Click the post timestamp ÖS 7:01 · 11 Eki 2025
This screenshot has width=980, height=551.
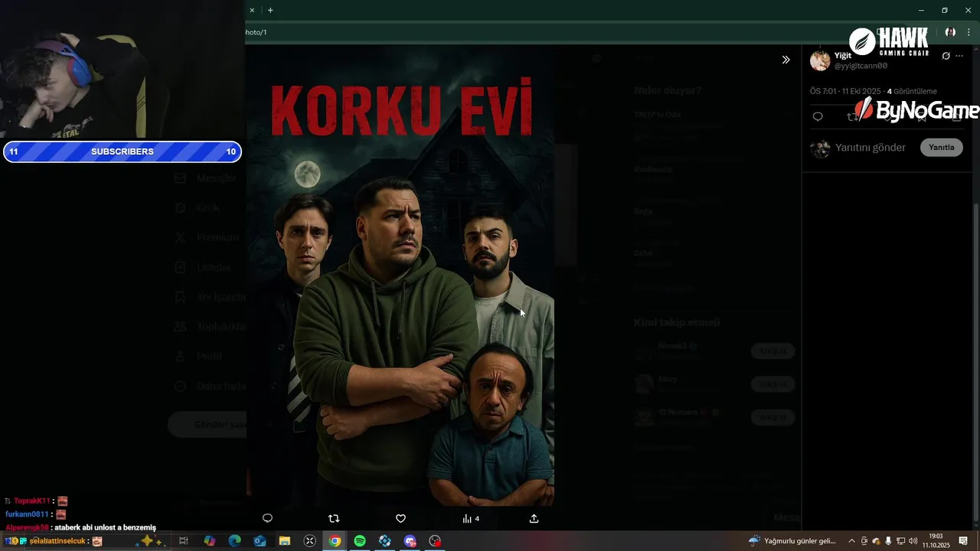846,91
